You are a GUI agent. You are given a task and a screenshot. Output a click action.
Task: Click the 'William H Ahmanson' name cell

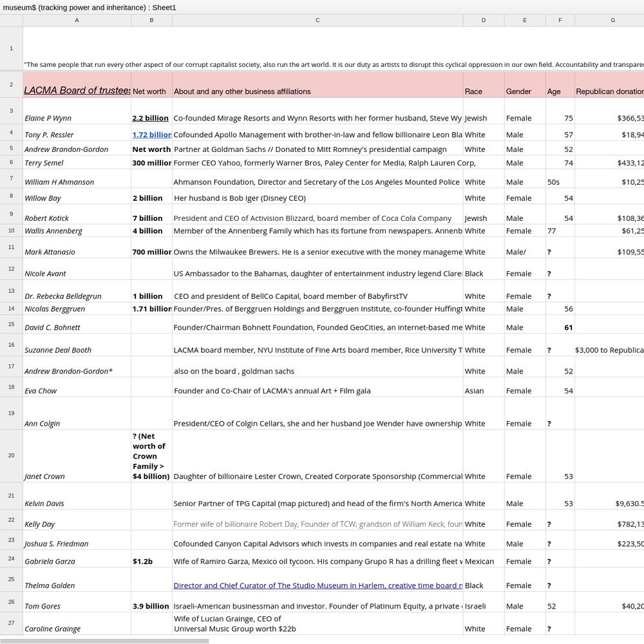coord(77,178)
